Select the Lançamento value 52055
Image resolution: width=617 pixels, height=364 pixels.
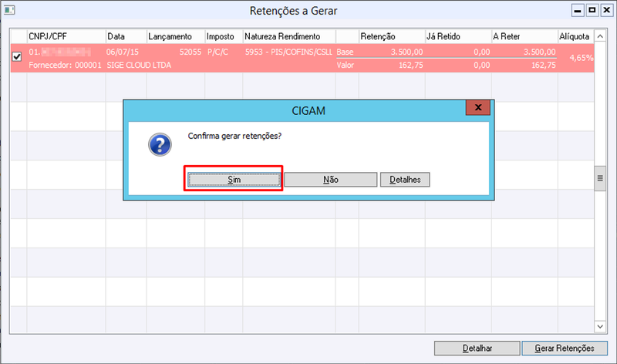(190, 52)
